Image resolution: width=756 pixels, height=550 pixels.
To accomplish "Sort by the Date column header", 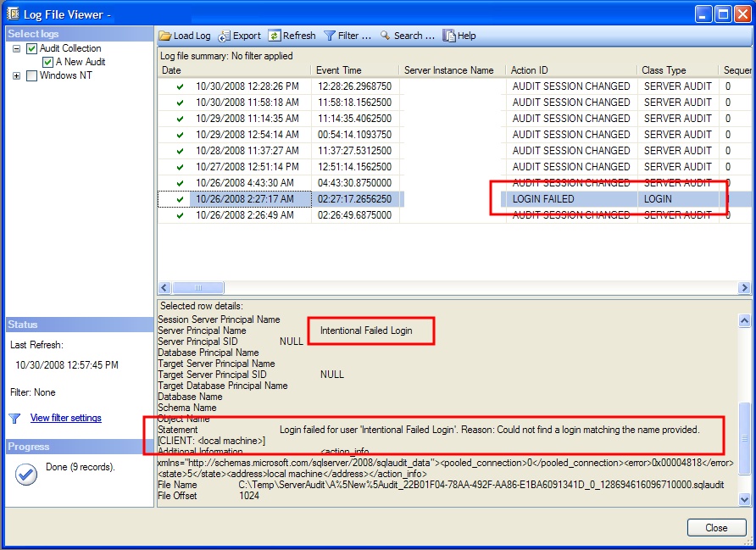I will 234,70.
